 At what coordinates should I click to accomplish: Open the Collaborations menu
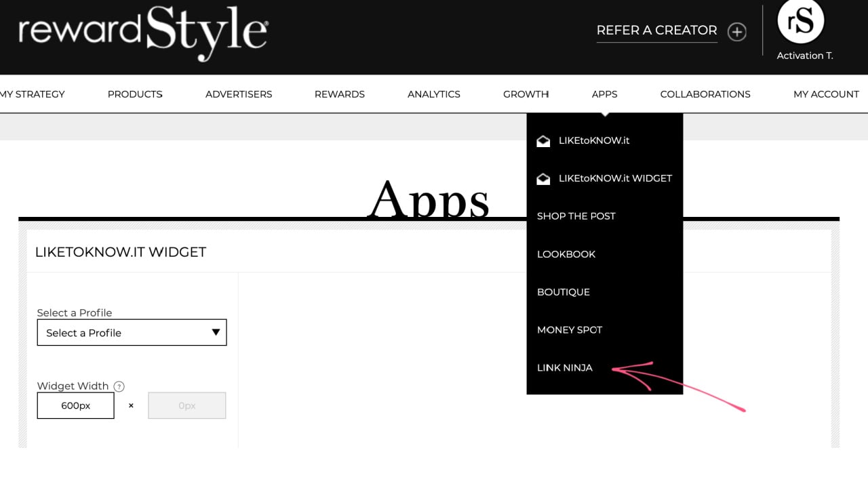[705, 94]
